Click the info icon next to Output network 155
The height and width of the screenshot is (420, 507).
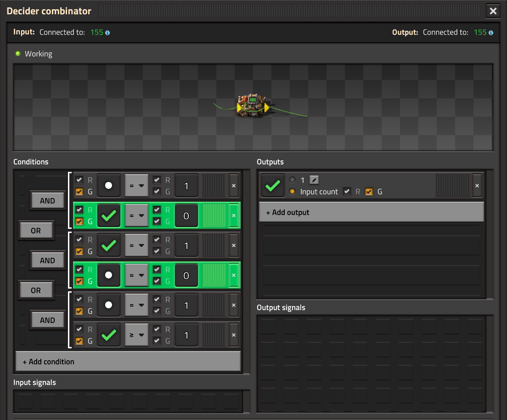click(x=491, y=33)
